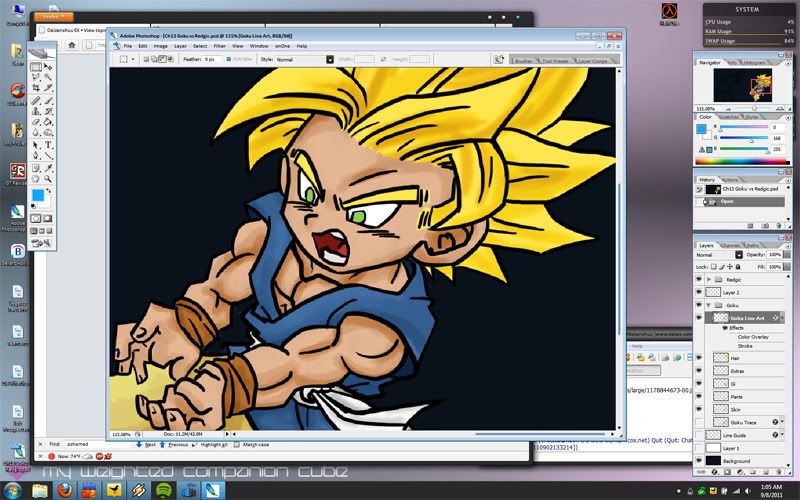Show the Goku Trace layer
The width and height of the screenshot is (800, 500).
tap(699, 422)
